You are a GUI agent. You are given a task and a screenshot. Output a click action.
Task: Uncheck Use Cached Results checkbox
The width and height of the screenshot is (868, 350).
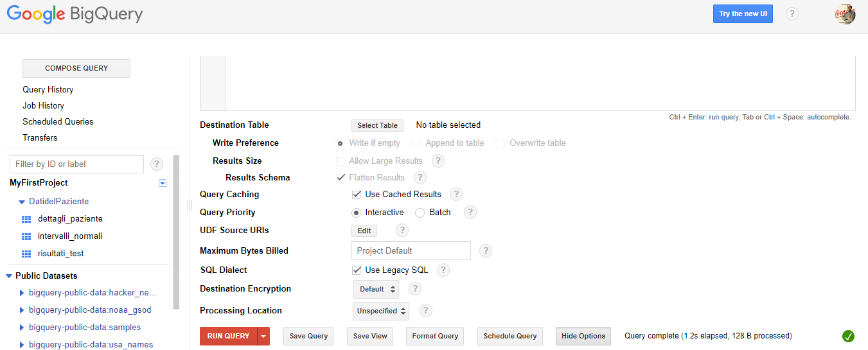pos(357,194)
